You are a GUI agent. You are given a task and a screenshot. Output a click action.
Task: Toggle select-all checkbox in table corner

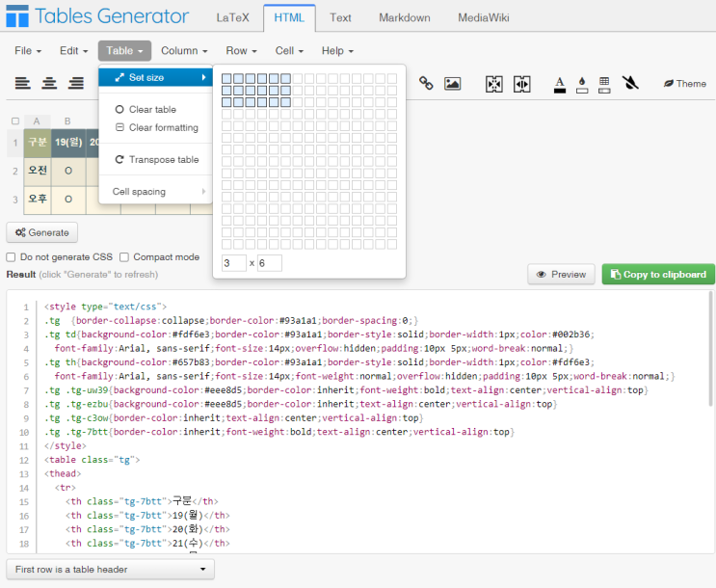[15, 121]
